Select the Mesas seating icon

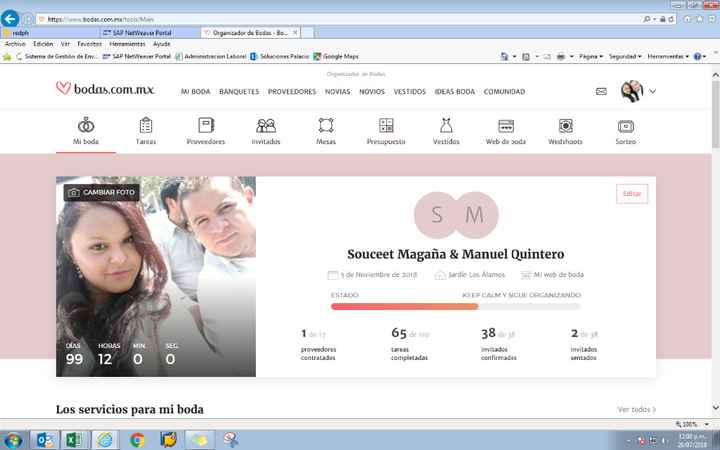click(326, 126)
